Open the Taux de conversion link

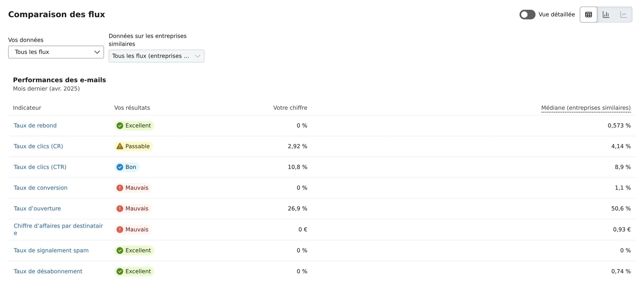tap(40, 188)
